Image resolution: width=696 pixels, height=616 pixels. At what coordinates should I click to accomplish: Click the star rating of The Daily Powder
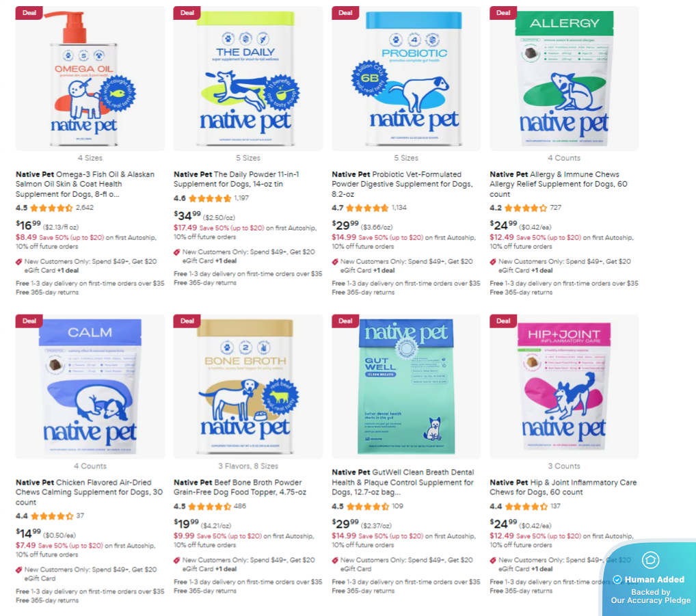(210, 198)
